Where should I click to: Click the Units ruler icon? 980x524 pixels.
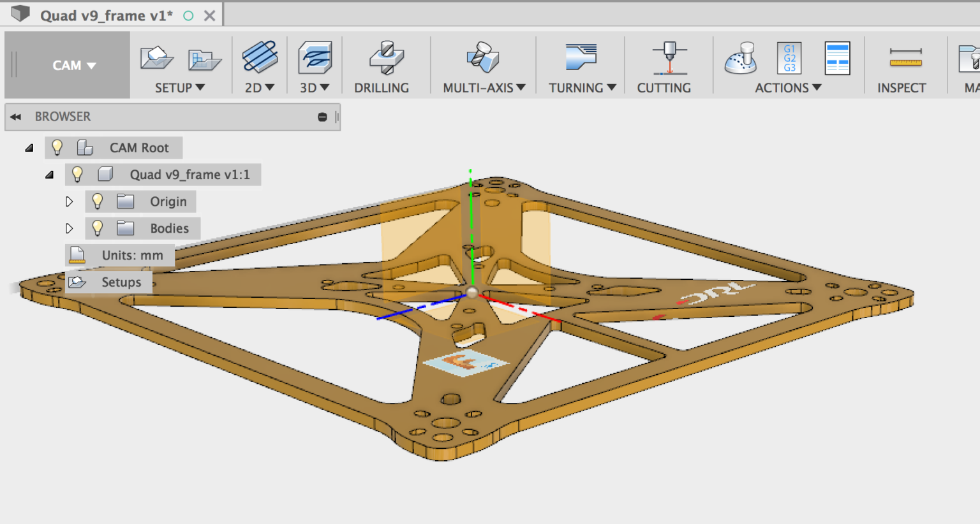tap(77, 255)
